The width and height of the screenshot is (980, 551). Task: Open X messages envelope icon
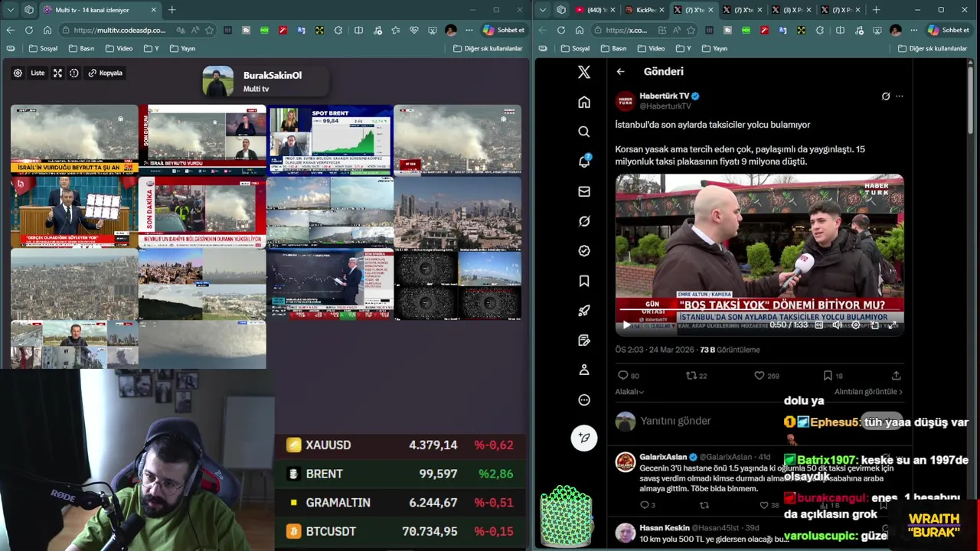584,191
